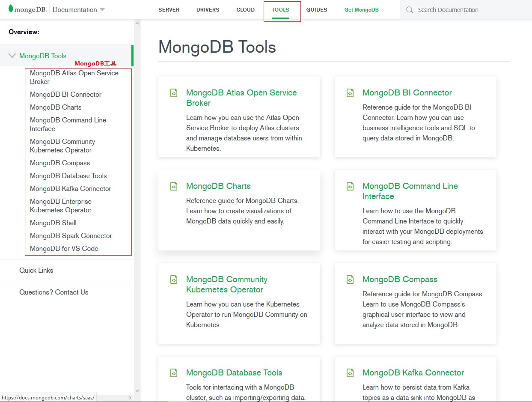Click the Command Line Interface card icon
The image size is (532, 402).
[x=350, y=186]
